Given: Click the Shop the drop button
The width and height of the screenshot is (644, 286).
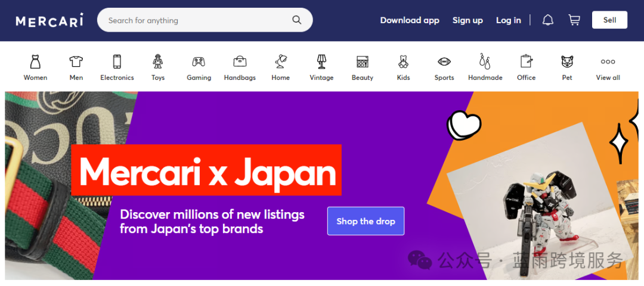Looking at the screenshot, I should pyautogui.click(x=366, y=221).
